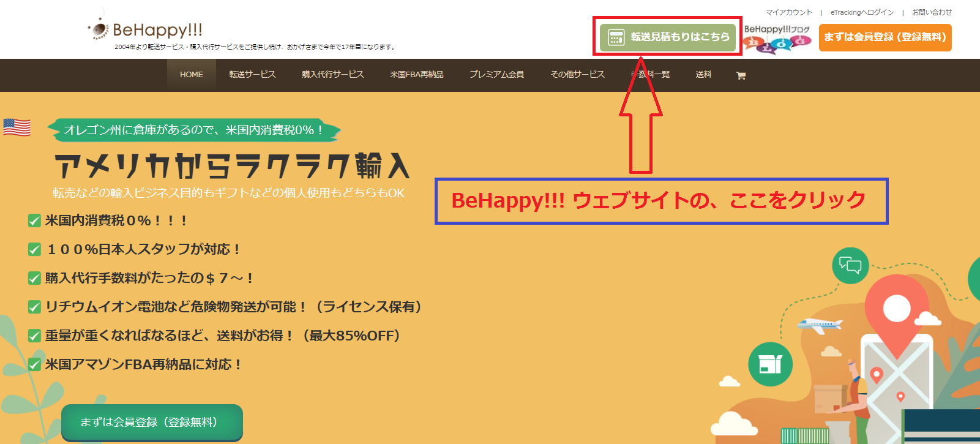This screenshot has height=444, width=980.
Task: Open 転送サービス menu
Action: click(252, 75)
